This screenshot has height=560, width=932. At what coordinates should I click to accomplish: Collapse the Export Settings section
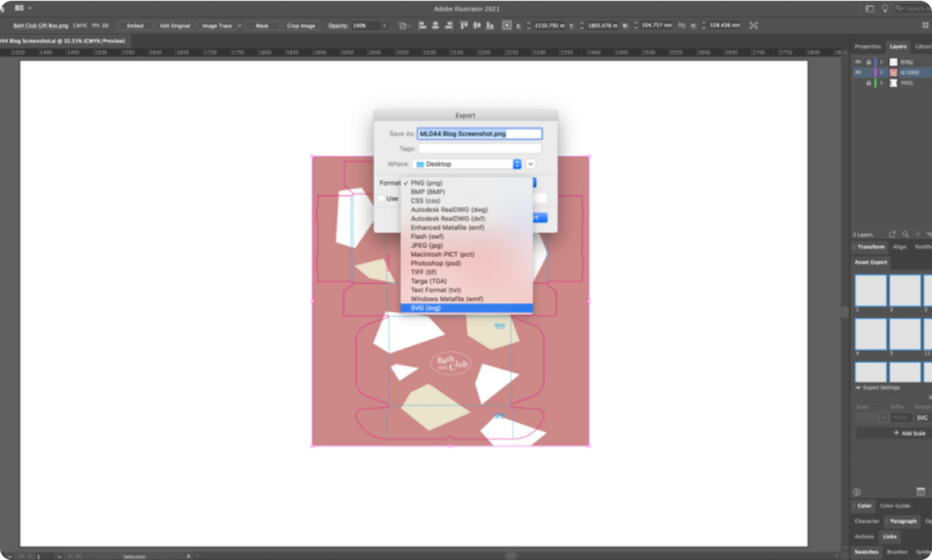point(858,388)
